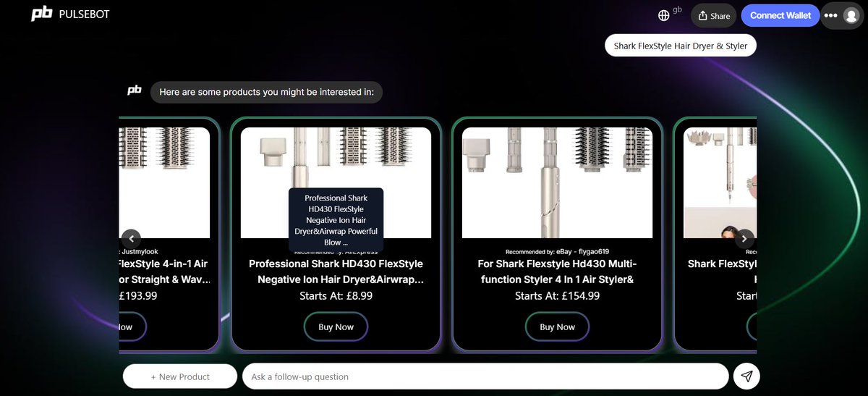Click Buy Now for the £154.99 product
The image size is (868, 396).
pyautogui.click(x=557, y=327)
